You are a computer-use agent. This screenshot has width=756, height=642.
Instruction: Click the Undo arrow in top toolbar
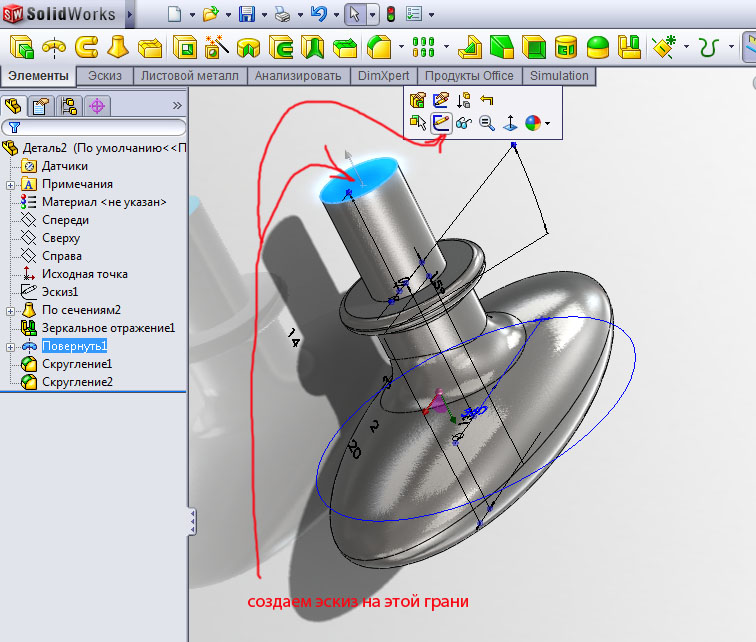pos(318,14)
